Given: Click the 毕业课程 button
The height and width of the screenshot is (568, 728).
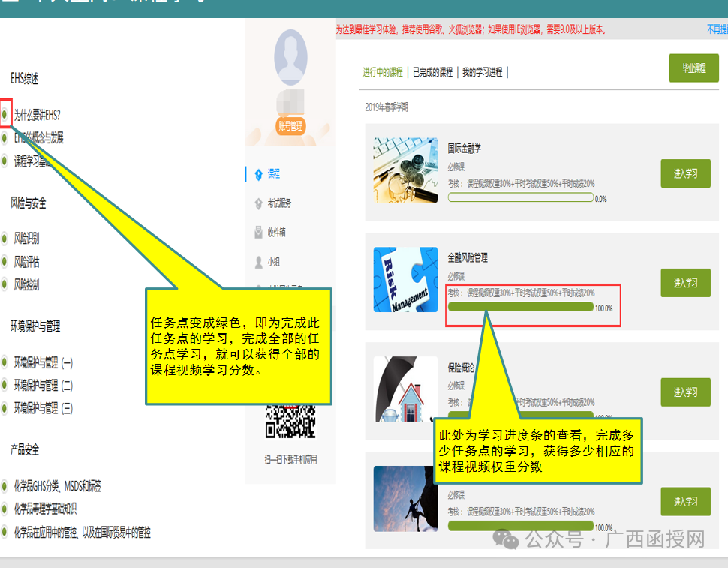Looking at the screenshot, I should coord(693,68).
